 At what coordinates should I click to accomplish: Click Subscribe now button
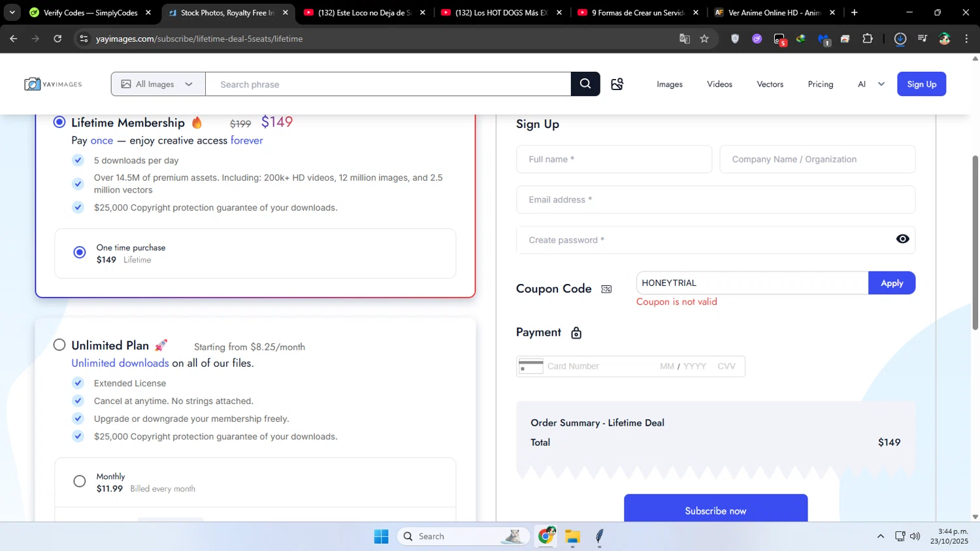[x=715, y=509]
